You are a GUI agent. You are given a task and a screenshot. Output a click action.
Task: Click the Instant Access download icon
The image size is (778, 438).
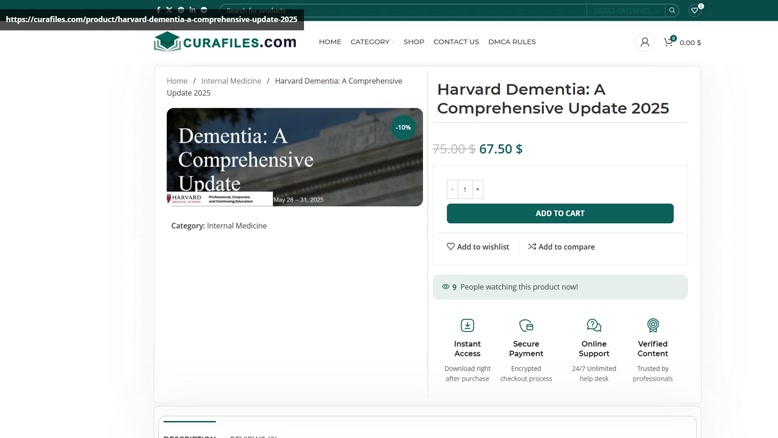coord(467,325)
